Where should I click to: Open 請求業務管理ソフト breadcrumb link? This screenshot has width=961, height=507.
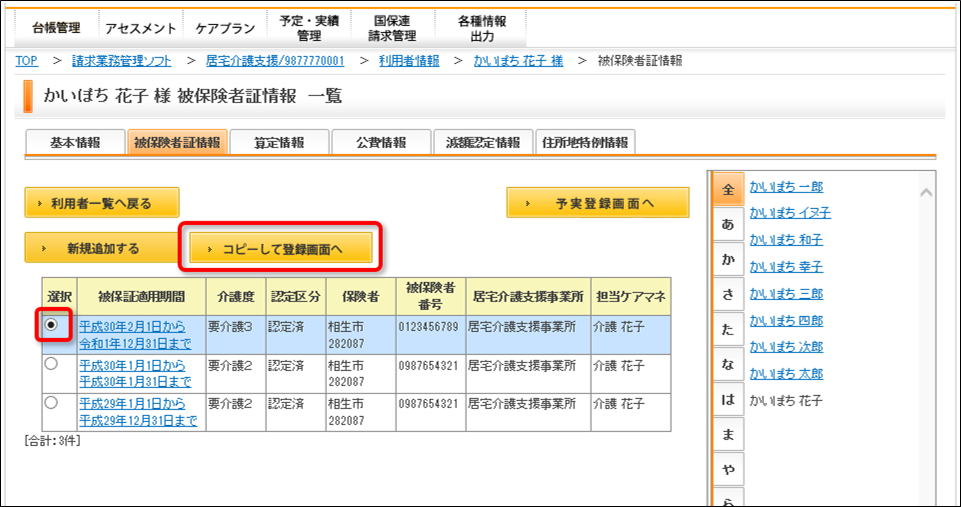click(121, 61)
